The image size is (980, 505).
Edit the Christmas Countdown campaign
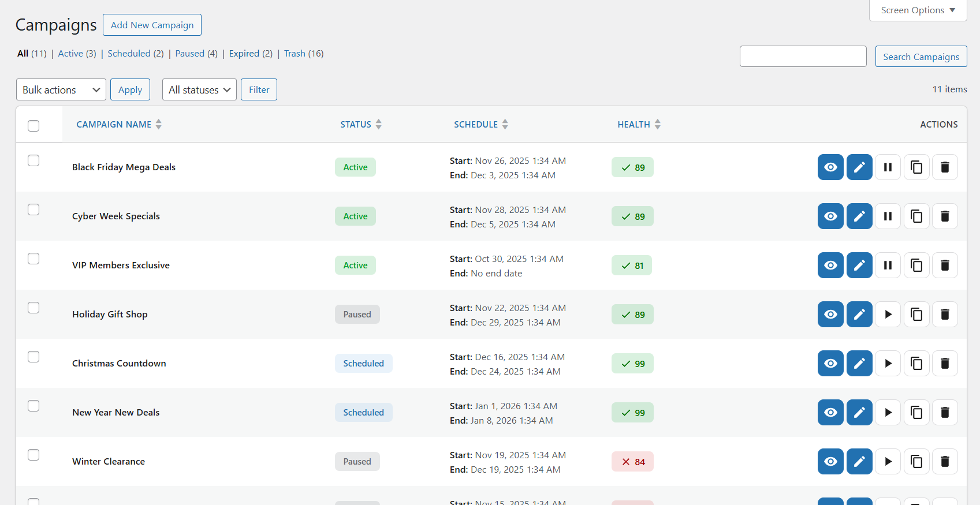[859, 364]
